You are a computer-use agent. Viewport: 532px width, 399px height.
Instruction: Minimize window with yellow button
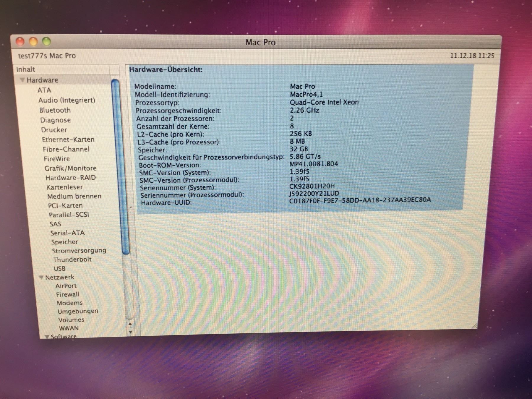click(x=33, y=42)
